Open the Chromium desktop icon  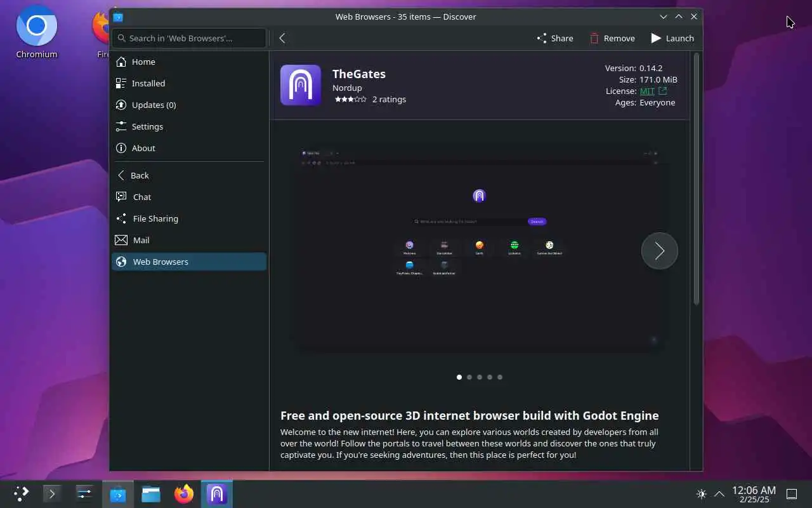(x=37, y=33)
